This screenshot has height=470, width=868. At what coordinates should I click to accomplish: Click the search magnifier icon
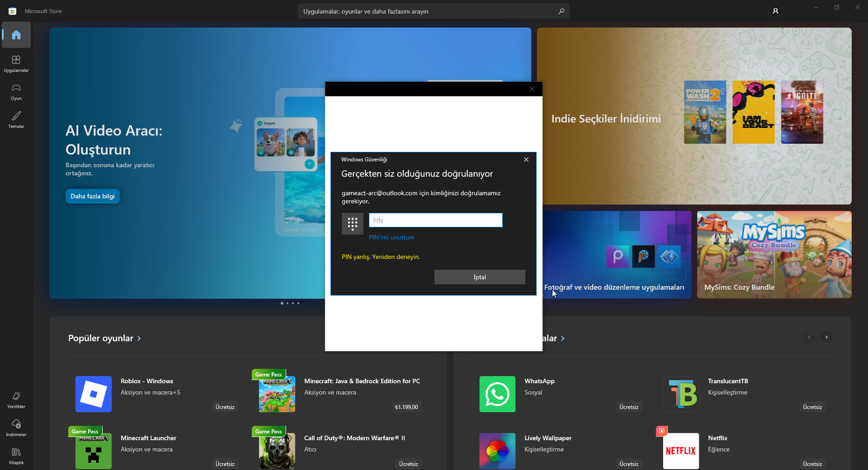pyautogui.click(x=561, y=11)
